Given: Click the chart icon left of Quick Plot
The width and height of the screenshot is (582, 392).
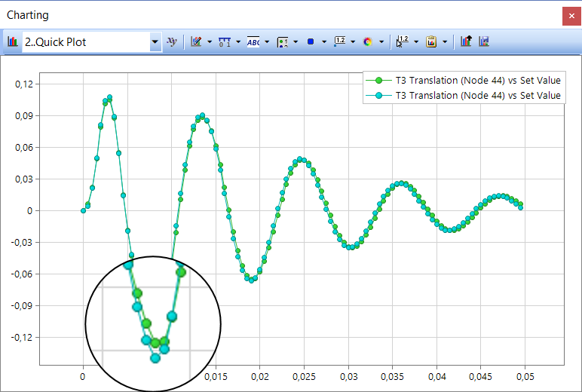Looking at the screenshot, I should coord(13,41).
